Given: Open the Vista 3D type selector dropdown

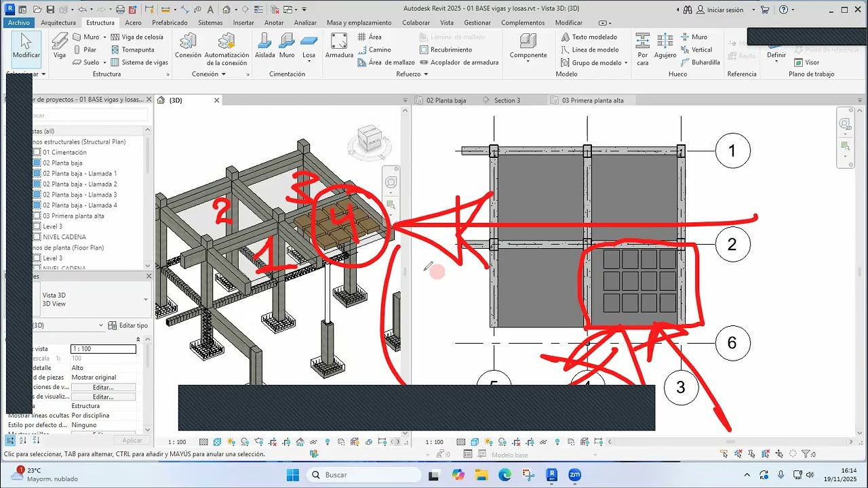Looking at the screenshot, I should point(146,299).
